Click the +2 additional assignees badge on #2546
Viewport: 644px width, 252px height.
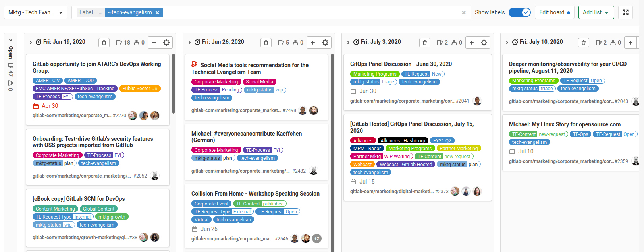click(317, 238)
